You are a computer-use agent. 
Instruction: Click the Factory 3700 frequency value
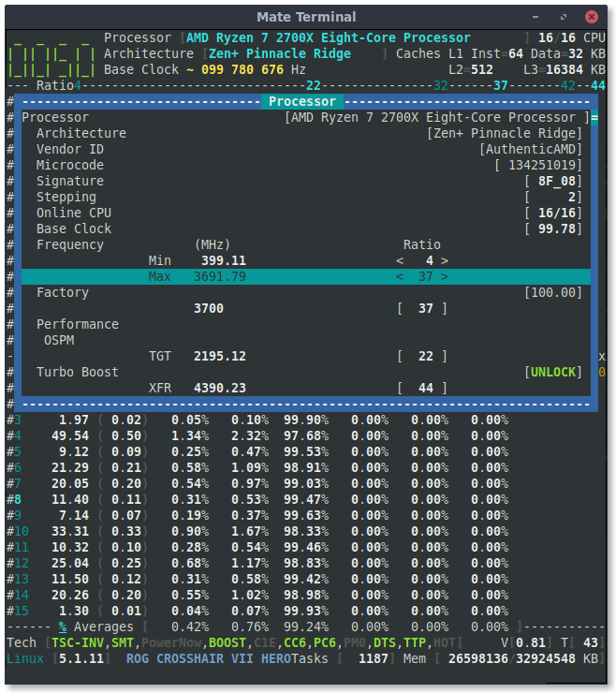209,308
